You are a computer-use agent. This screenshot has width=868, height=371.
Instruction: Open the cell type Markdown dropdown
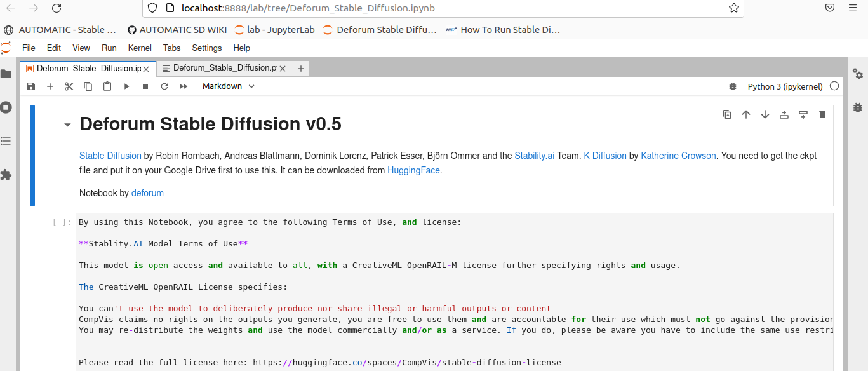(229, 86)
